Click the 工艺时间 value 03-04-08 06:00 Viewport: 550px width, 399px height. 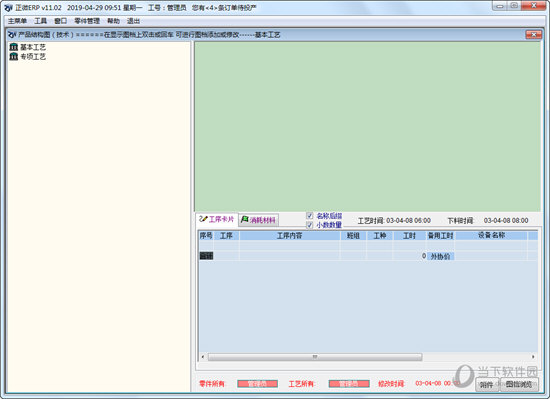tap(408, 221)
